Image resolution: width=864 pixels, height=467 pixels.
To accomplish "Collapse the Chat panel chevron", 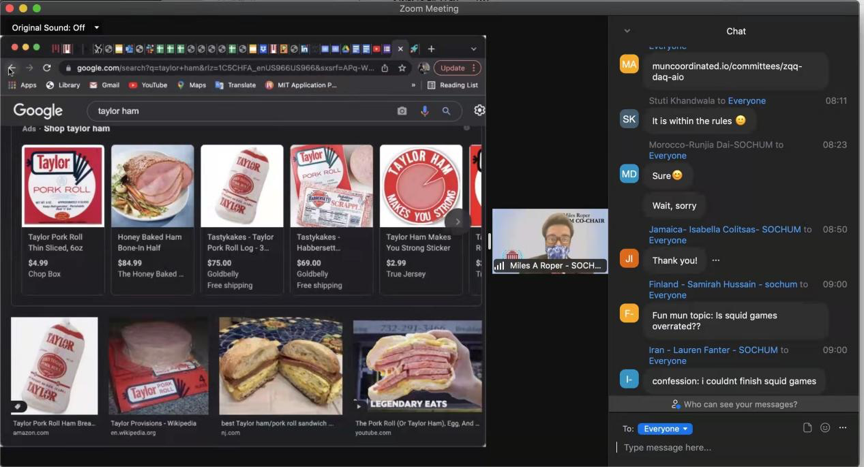I will coord(627,31).
